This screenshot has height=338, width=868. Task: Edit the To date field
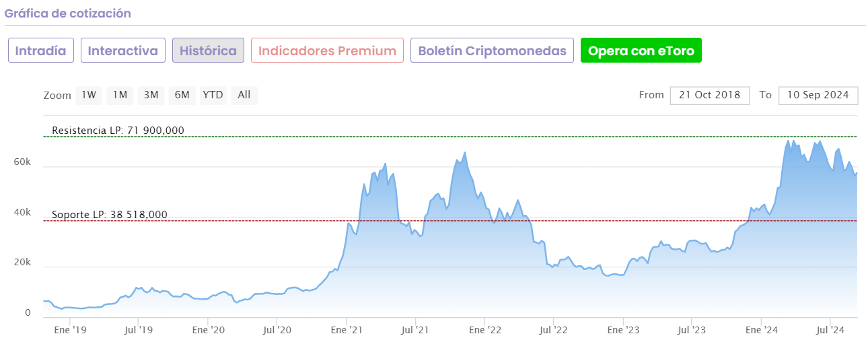[x=818, y=95]
